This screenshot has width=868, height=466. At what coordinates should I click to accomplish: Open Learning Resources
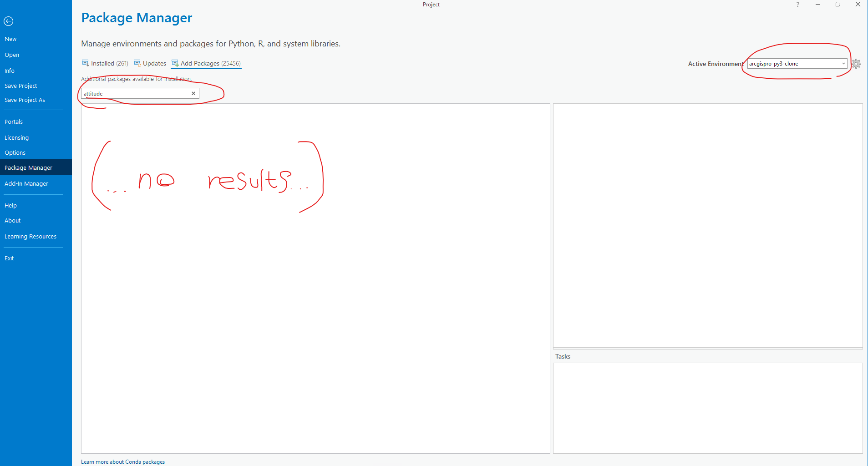coord(30,236)
